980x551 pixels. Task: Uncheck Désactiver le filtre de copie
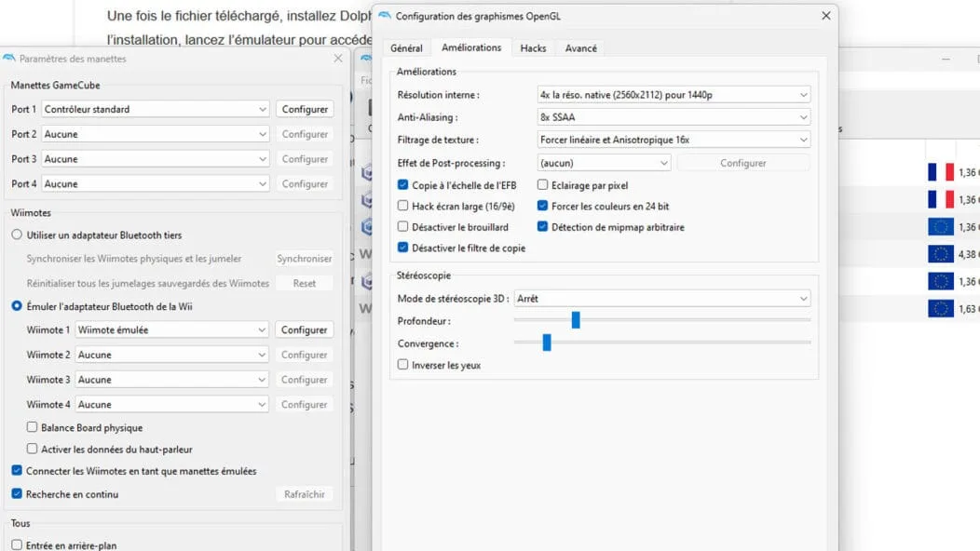403,249
